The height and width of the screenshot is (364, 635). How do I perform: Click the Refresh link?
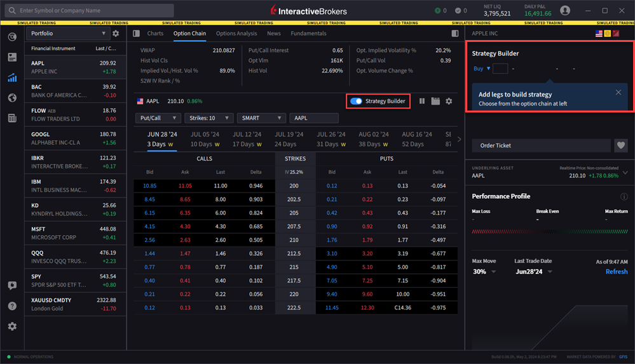click(617, 272)
